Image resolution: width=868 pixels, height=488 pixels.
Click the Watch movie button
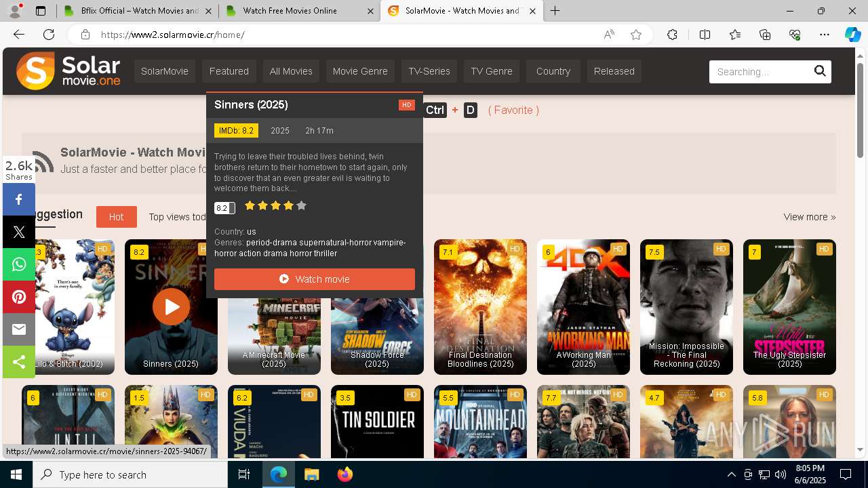pyautogui.click(x=315, y=279)
